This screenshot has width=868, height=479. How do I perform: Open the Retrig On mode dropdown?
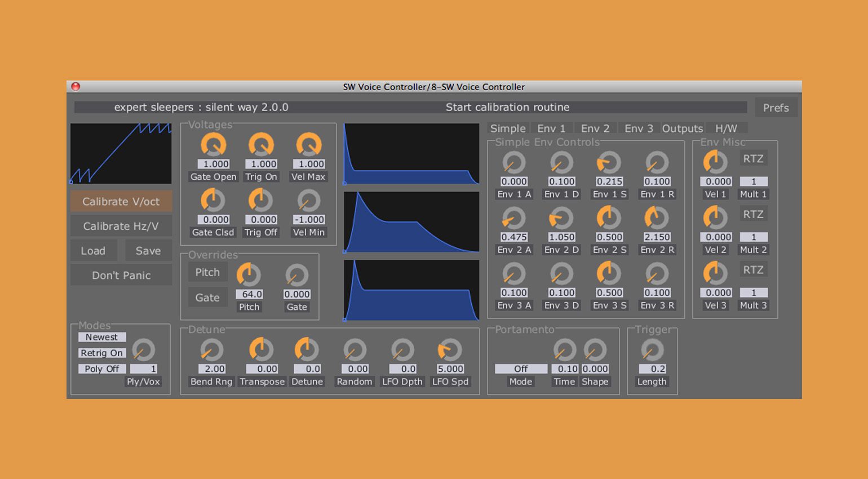point(102,353)
